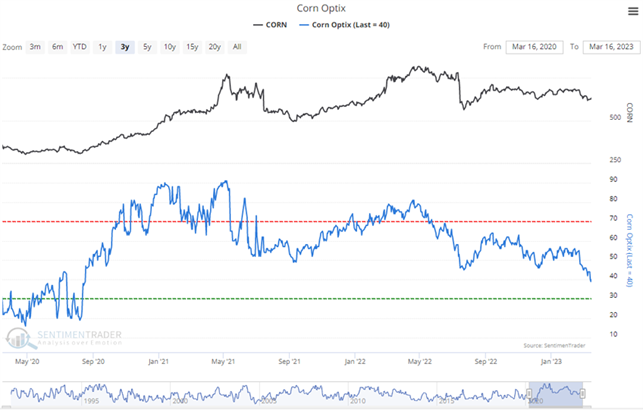Set zoom range to 5y

tap(147, 47)
